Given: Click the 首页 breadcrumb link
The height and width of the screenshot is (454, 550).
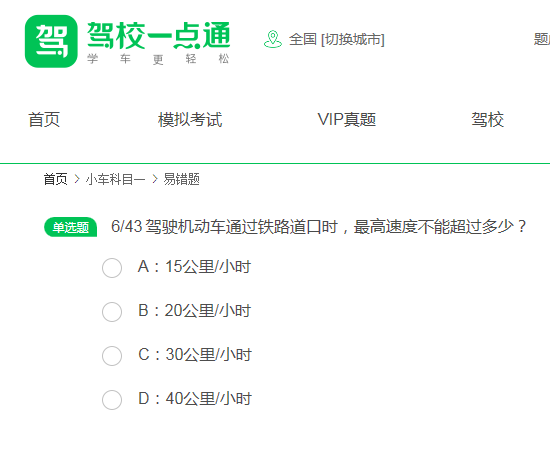Looking at the screenshot, I should coord(55,179).
